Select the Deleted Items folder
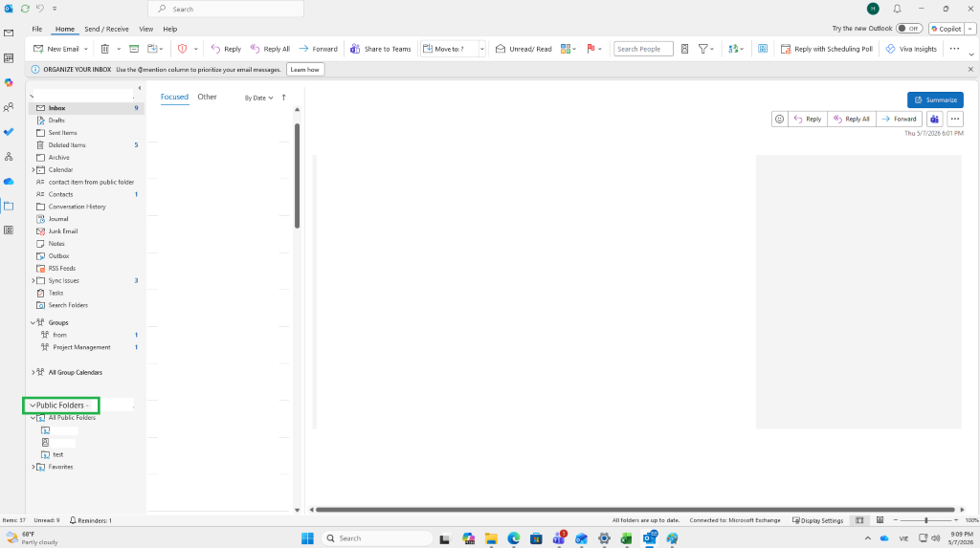The image size is (980, 548). [85, 145]
